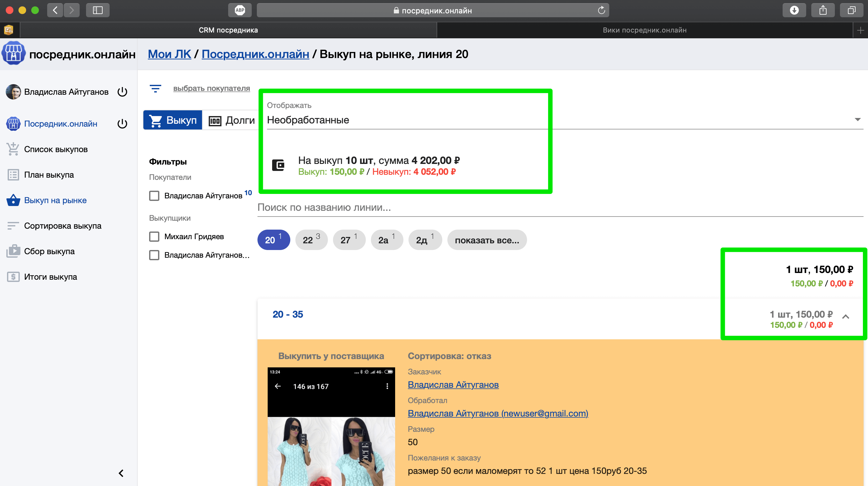The image size is (868, 486).
Task: Open Мои ЛК breadcrumb link
Action: click(x=169, y=54)
